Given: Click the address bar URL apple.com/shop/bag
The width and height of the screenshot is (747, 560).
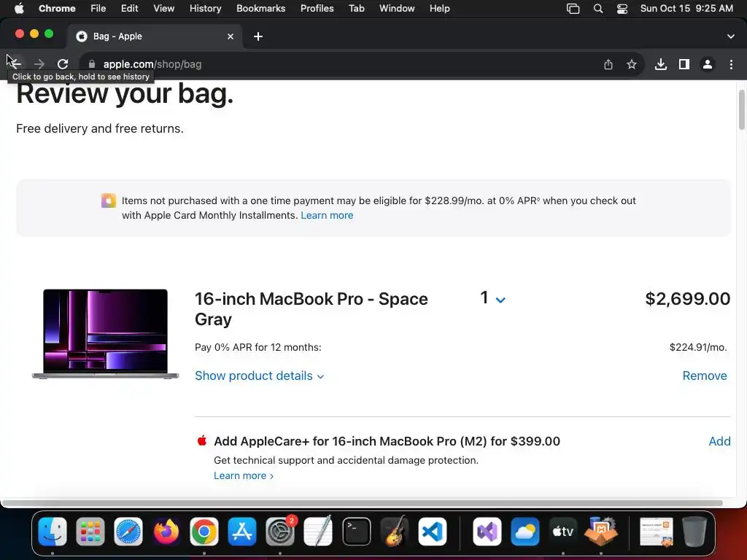Looking at the screenshot, I should 152,64.
